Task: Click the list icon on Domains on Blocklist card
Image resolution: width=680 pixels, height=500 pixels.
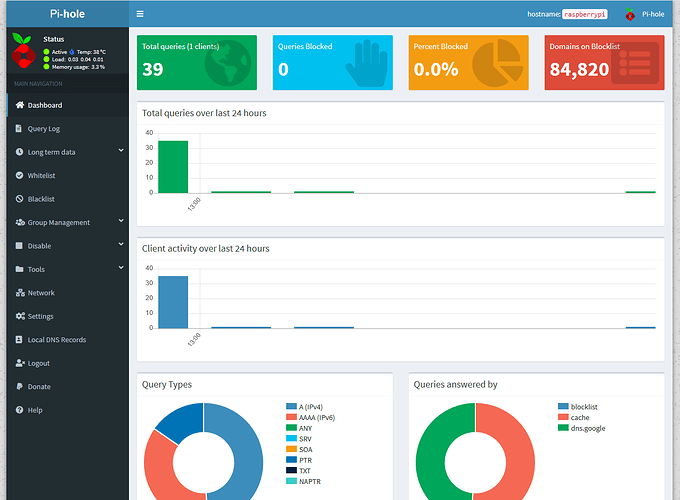Action: click(x=635, y=63)
